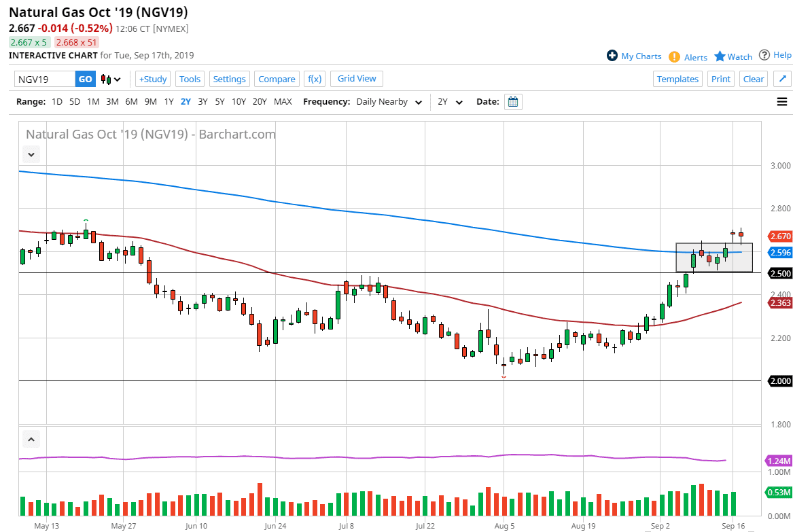This screenshot has height=532, width=793.
Task: Switch to Grid View
Action: point(357,79)
